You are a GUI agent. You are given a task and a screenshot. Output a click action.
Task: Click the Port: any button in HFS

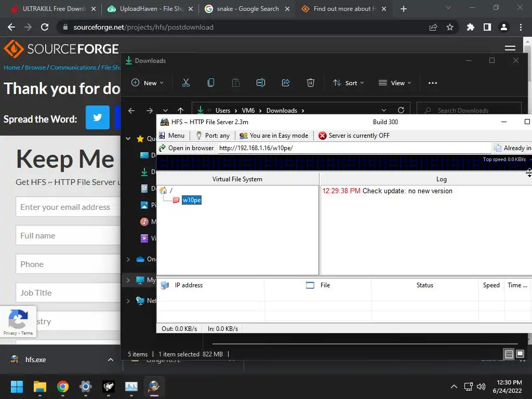point(213,136)
